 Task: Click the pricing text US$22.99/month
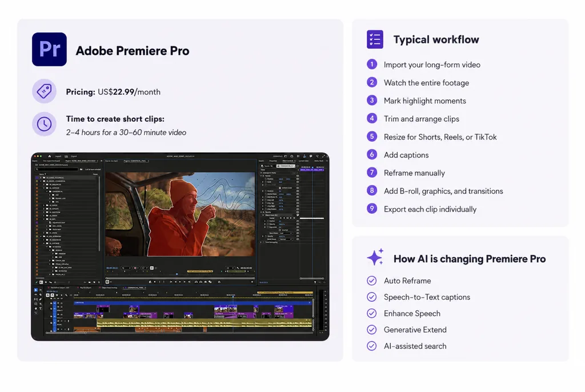pos(129,92)
